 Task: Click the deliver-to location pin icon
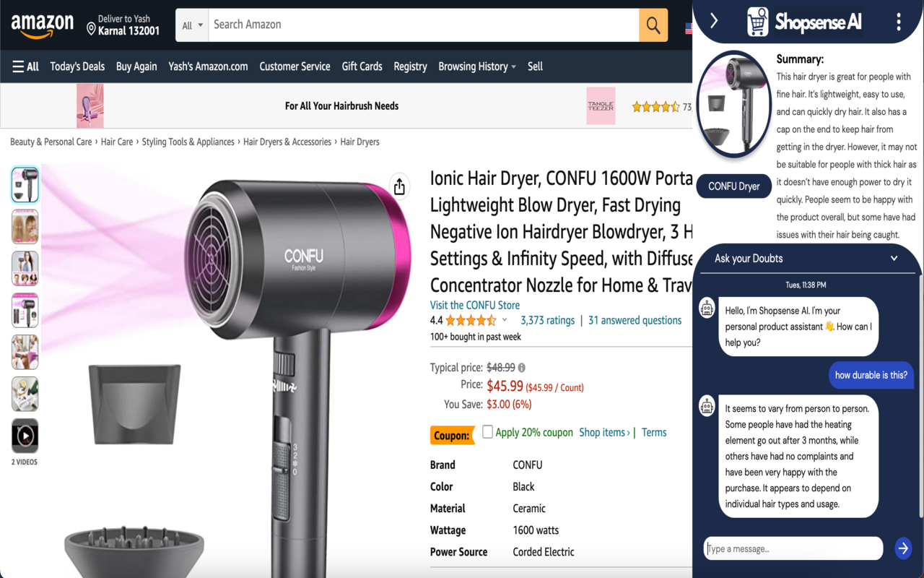[x=91, y=29]
